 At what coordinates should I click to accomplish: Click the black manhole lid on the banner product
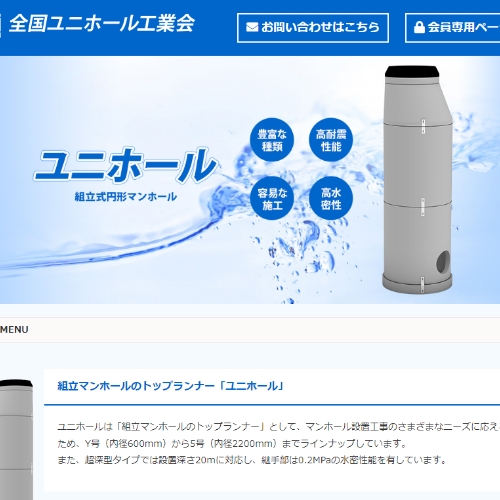412,71
